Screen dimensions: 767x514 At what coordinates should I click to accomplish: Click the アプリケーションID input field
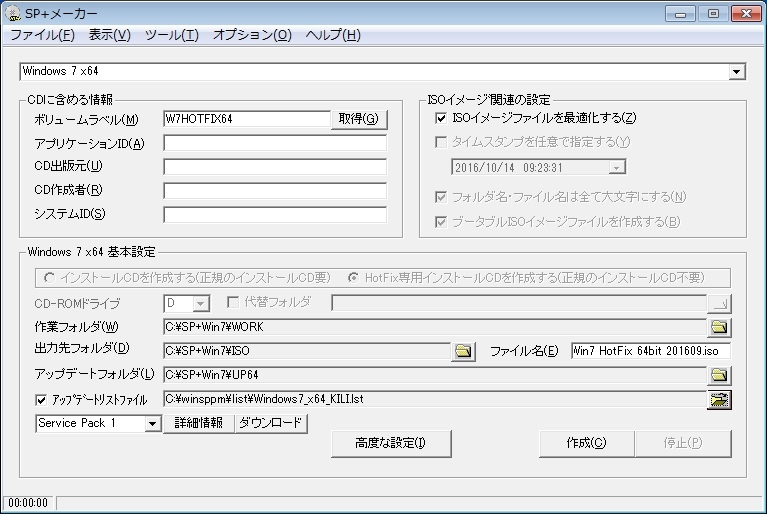pos(275,143)
